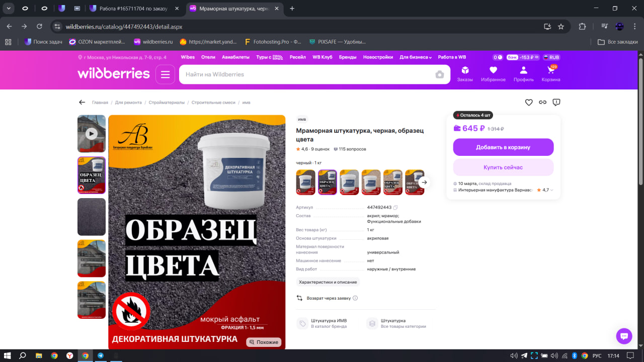Open Windows taskbar search
This screenshot has width=644, height=362.
23,355
